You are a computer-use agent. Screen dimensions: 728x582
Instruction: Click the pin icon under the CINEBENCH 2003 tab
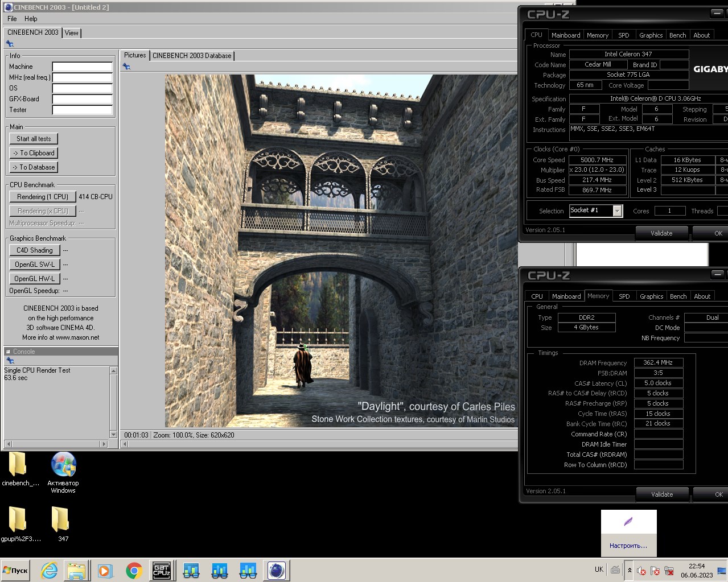10,44
